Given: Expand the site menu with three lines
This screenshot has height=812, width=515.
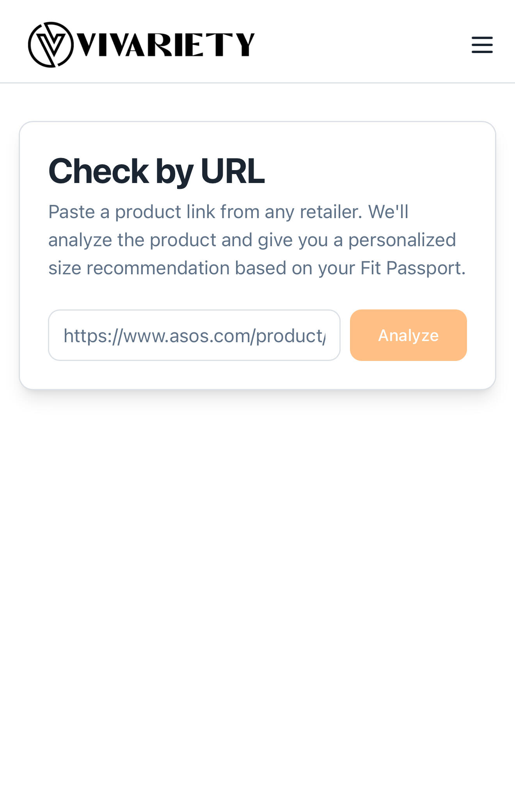Looking at the screenshot, I should coord(482,45).
